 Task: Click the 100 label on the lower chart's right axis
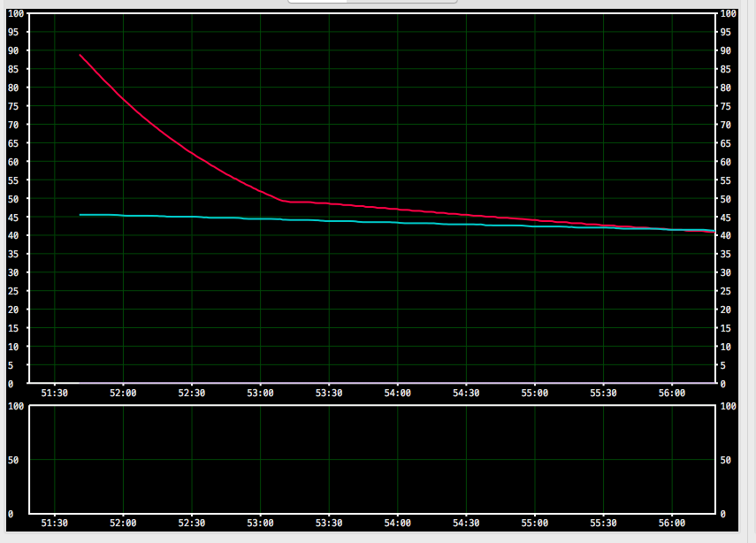730,406
